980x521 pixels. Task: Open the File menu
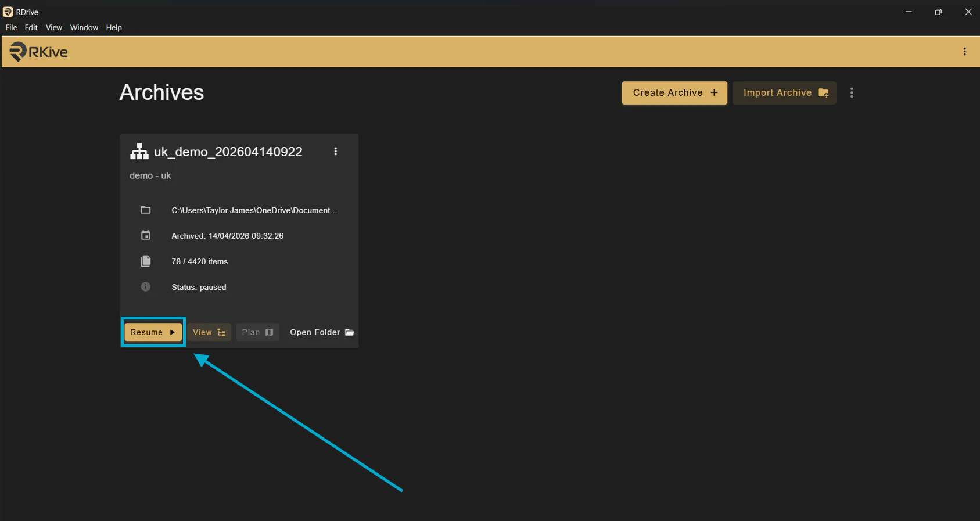tap(11, 27)
